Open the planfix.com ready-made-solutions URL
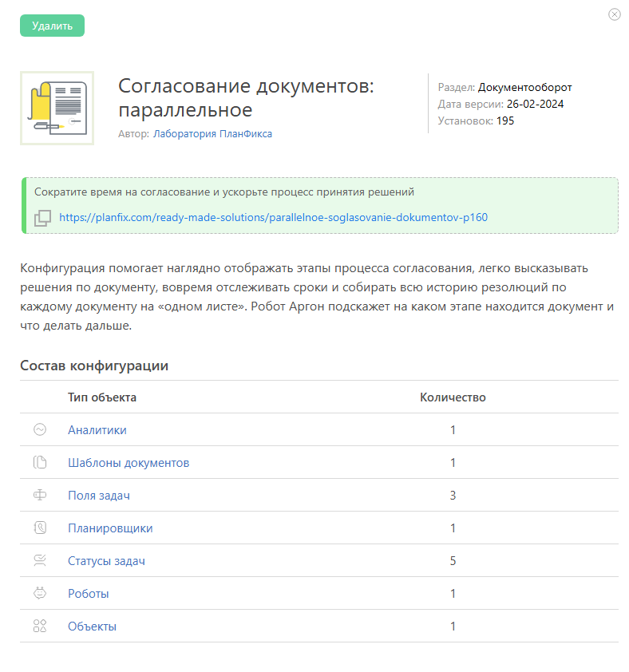 (x=273, y=217)
